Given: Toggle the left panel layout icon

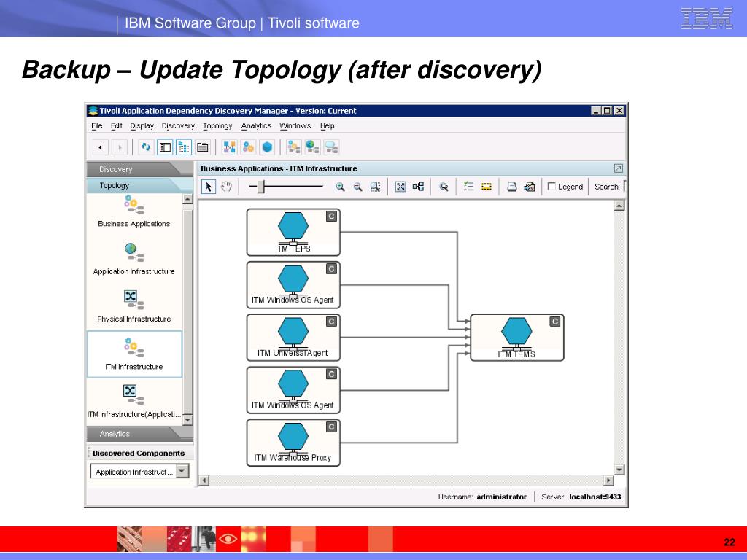Looking at the screenshot, I should tap(165, 147).
